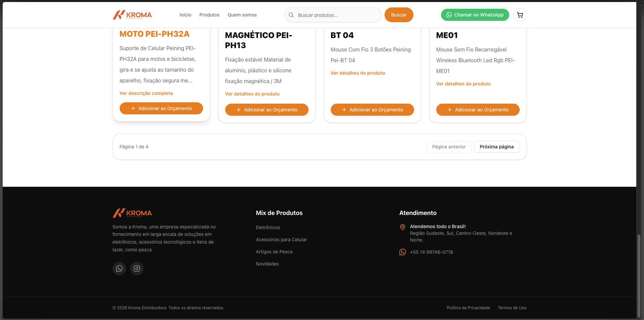The width and height of the screenshot is (644, 320).
Task: Click the Kroma logo in the footer
Action: pos(132,213)
